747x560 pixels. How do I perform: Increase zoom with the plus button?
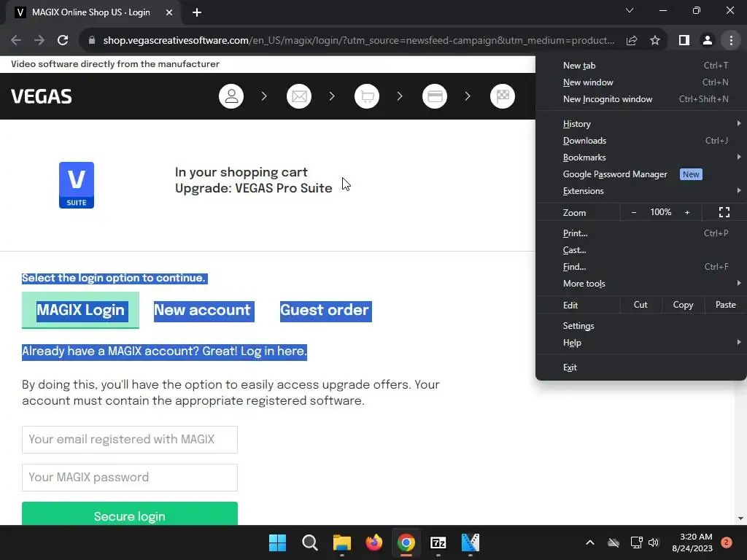(x=687, y=212)
